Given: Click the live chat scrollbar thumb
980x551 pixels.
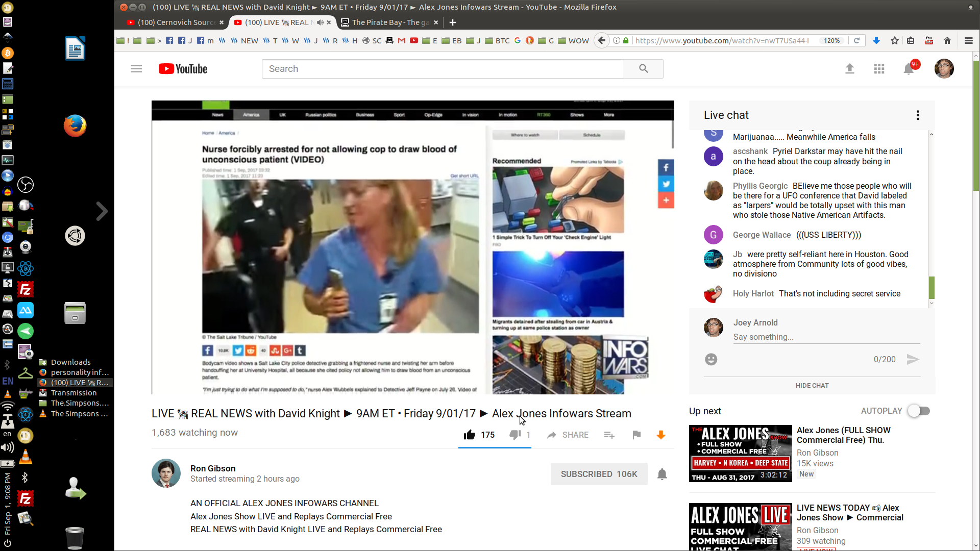Looking at the screenshot, I should [932, 288].
